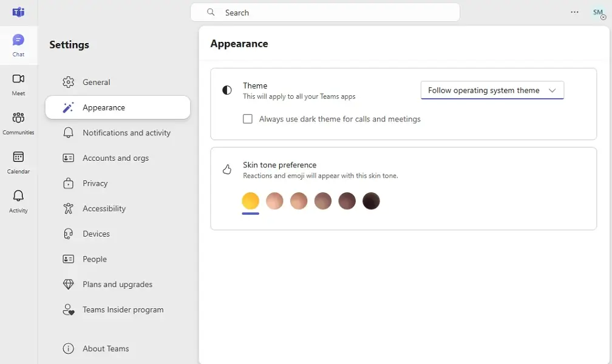Select the medium skin tone swatch
This screenshot has width=612, height=364.
click(323, 201)
